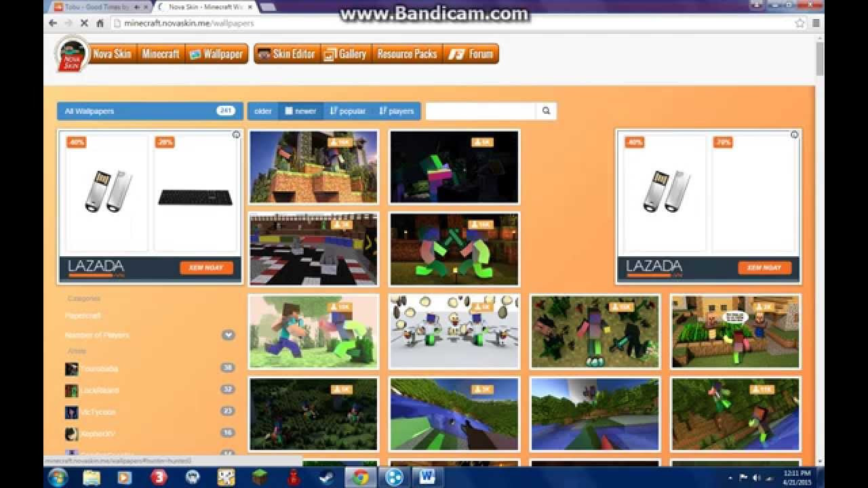The image size is (868, 488).
Task: Click XEM NGAY in the right Lazada ad
Action: [x=764, y=268]
